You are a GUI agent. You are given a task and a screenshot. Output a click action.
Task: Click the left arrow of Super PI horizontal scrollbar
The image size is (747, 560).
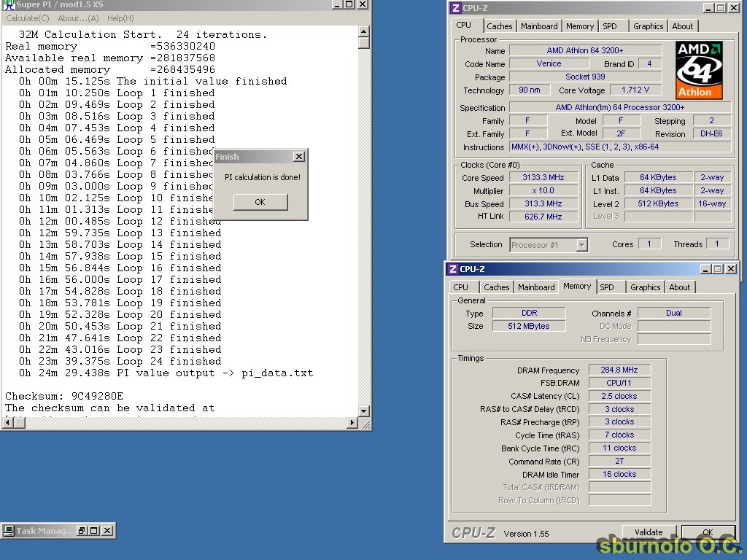point(8,422)
